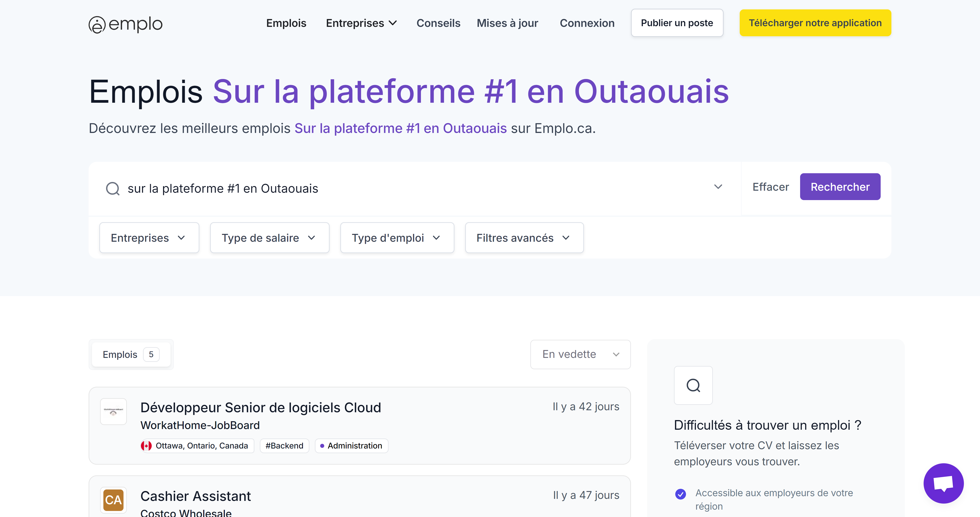
Task: Open the Type de salaire dropdown
Action: (269, 238)
